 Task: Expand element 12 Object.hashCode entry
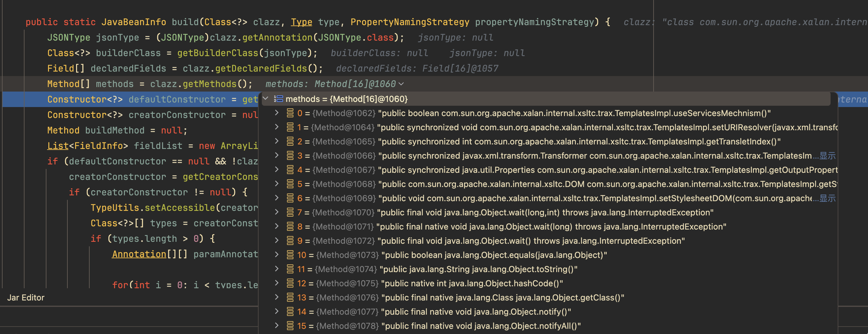pos(277,283)
